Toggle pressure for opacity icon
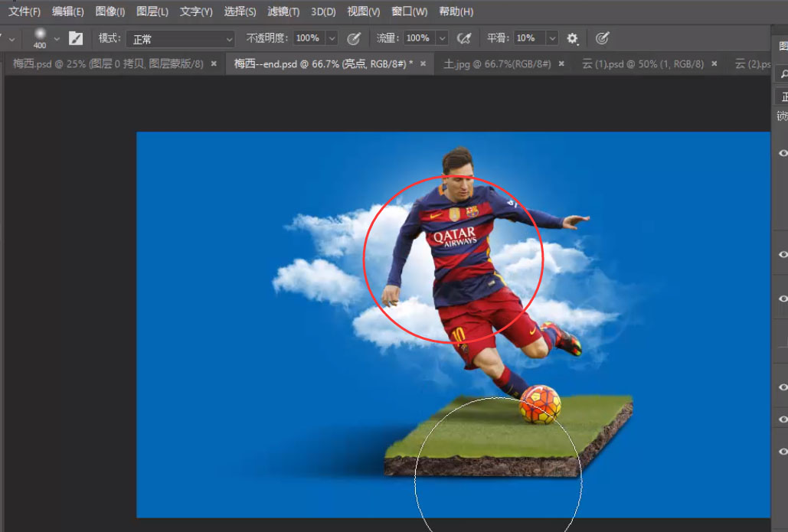This screenshot has width=788, height=532. click(354, 38)
